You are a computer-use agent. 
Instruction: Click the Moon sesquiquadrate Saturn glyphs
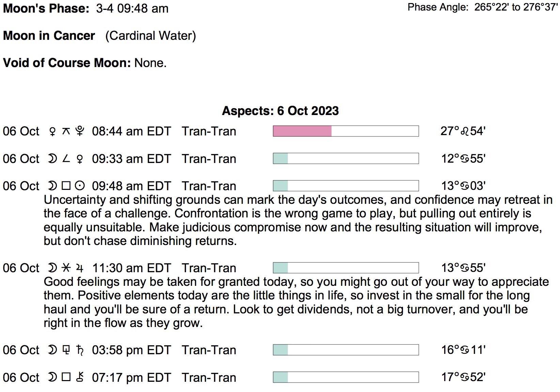(66, 350)
